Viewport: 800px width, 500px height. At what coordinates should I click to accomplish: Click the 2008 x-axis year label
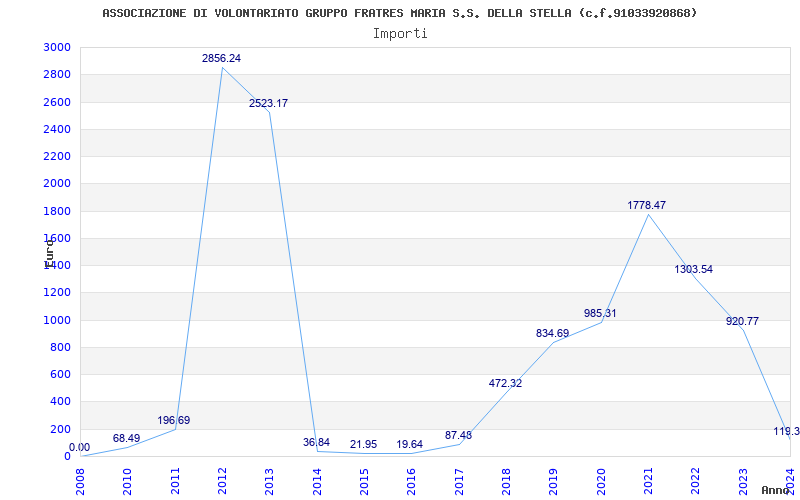tap(80, 481)
